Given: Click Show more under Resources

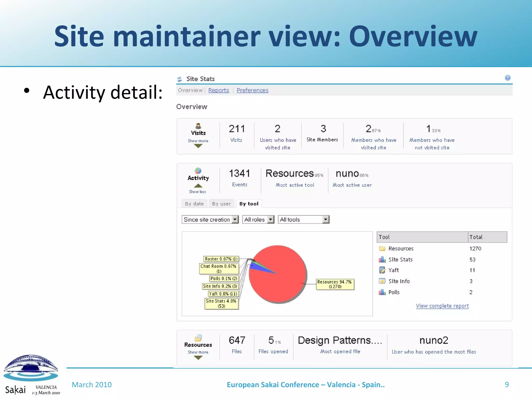Looking at the screenshot, I should [x=198, y=352].
